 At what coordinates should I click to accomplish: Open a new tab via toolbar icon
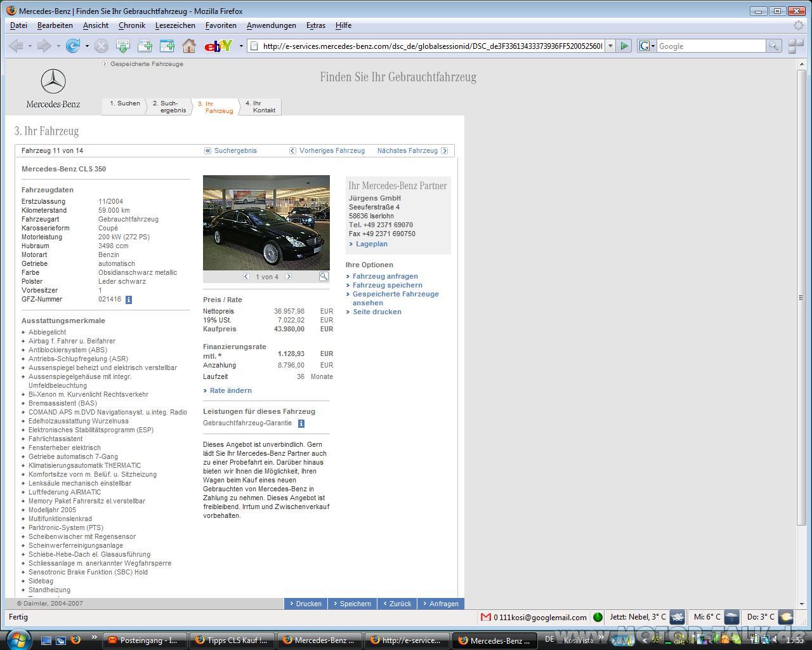pos(145,46)
